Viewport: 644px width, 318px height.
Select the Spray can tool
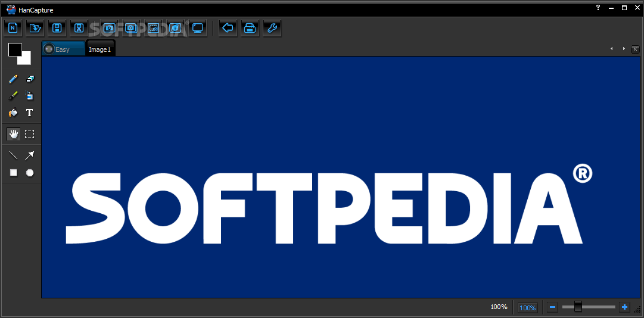point(30,96)
